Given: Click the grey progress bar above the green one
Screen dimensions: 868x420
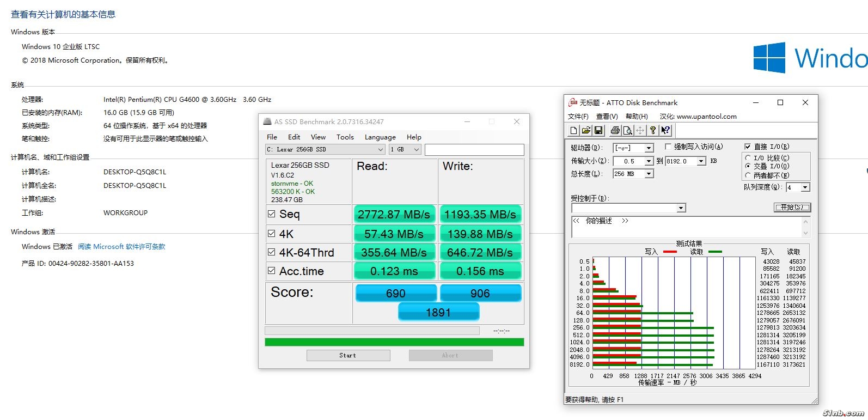Looking at the screenshot, I should [x=372, y=331].
